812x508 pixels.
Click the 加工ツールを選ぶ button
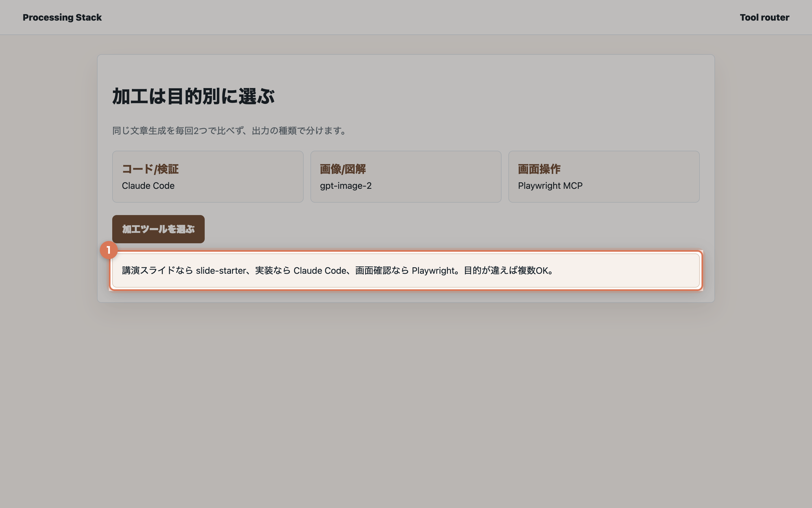pyautogui.click(x=158, y=229)
